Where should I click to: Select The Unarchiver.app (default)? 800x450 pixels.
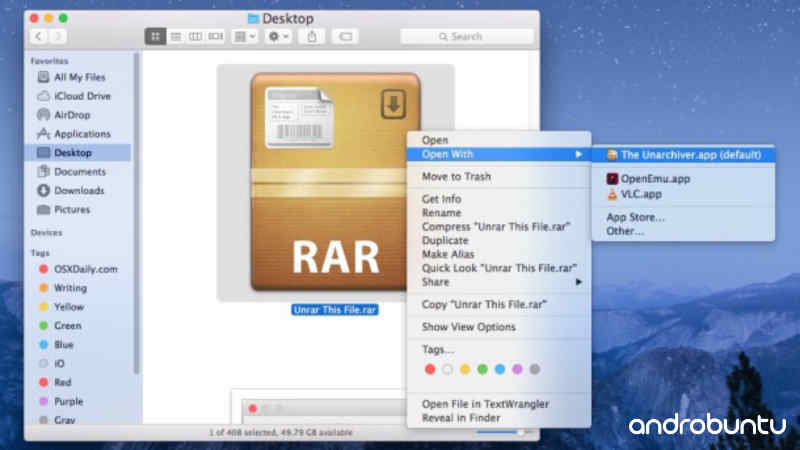(x=683, y=155)
